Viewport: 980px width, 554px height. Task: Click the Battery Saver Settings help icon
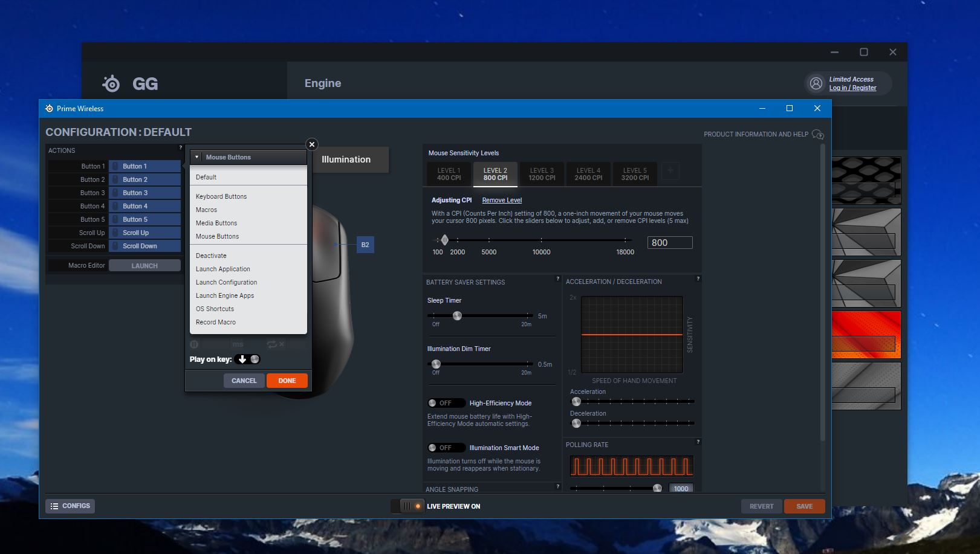[x=557, y=279]
